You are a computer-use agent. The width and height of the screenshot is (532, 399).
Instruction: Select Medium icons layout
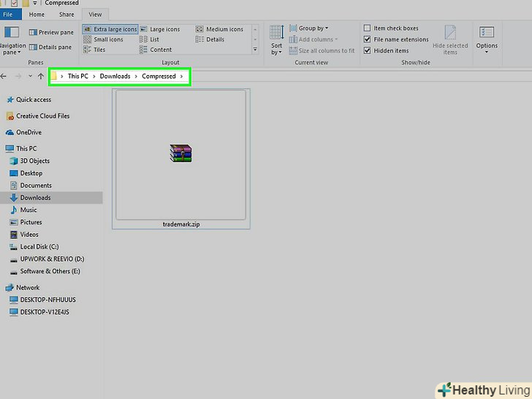click(219, 29)
